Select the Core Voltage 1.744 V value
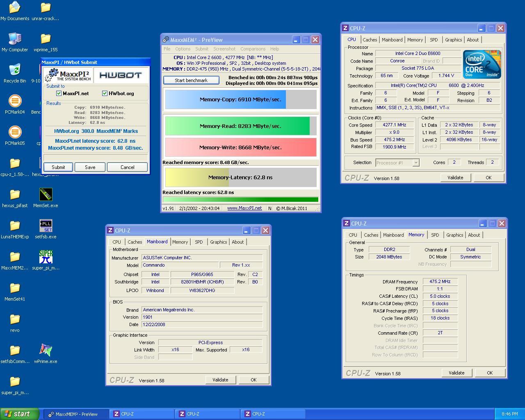The image size is (525, 420). click(446, 76)
